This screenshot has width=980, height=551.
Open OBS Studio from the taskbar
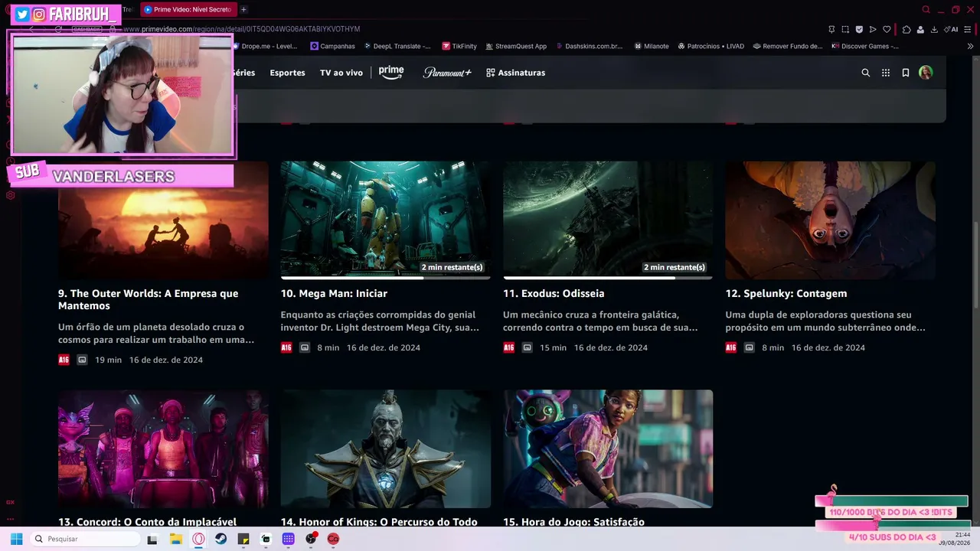point(311,539)
